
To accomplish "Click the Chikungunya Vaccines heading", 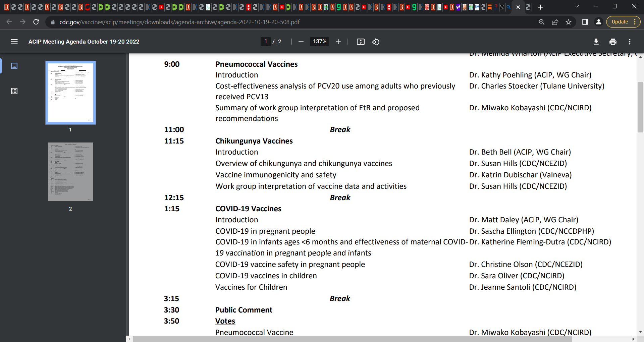I will (254, 141).
